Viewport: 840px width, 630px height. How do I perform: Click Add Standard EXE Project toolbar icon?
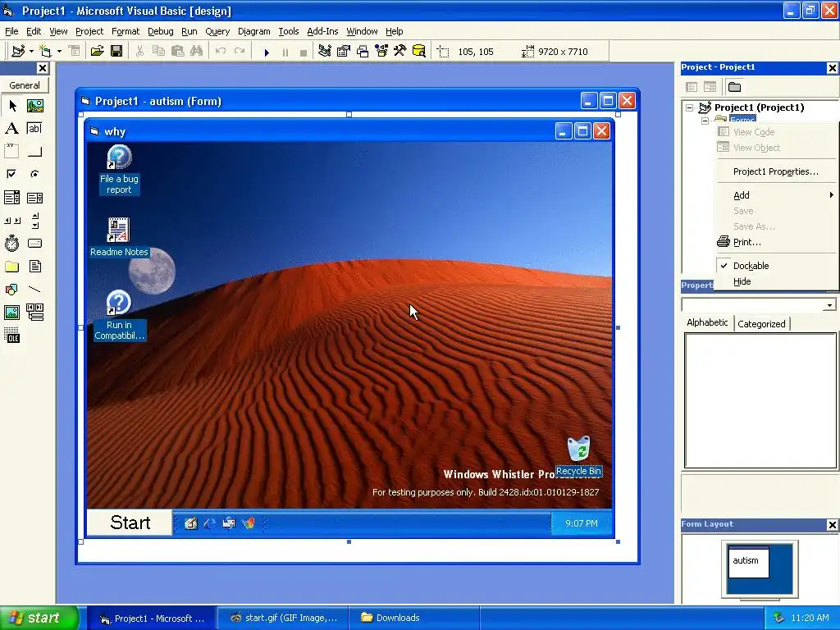point(18,52)
